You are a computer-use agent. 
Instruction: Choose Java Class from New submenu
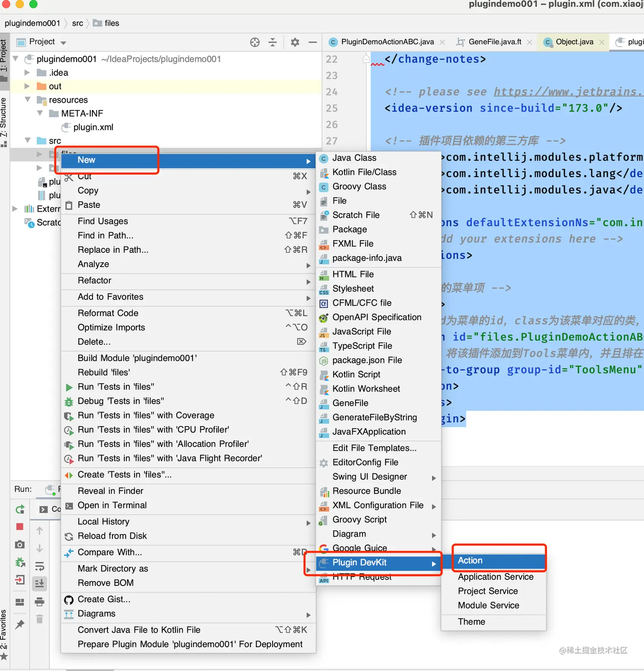point(378,158)
